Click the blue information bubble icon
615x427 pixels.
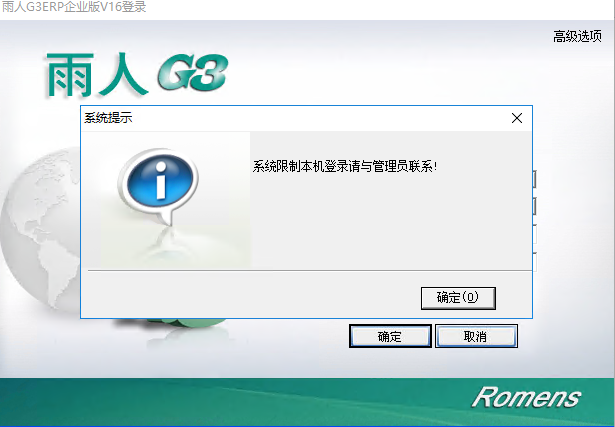tap(160, 186)
